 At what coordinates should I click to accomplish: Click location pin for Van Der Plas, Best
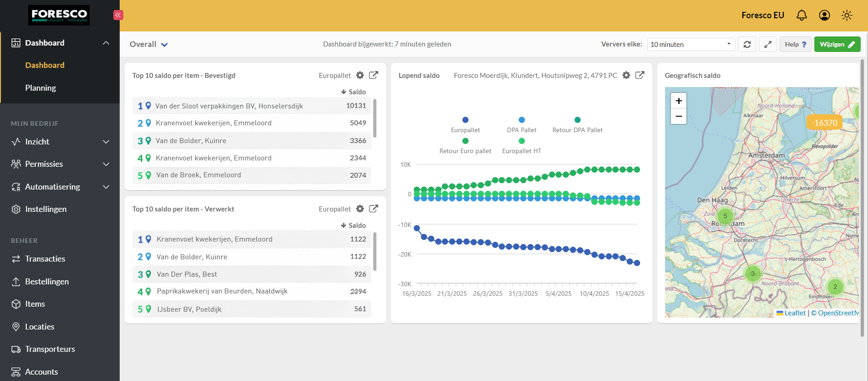pos(148,274)
